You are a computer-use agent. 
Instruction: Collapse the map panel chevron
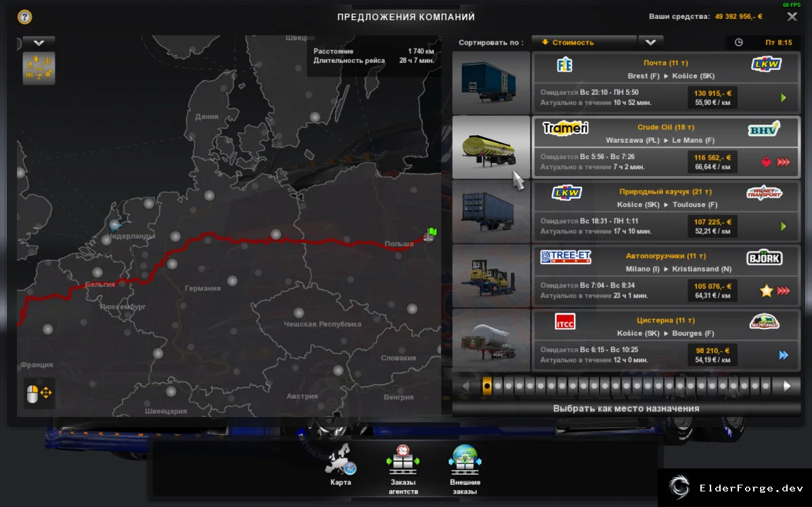pos(39,43)
